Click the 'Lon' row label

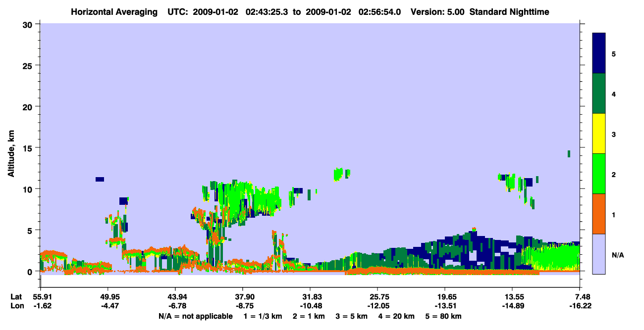pyautogui.click(x=16, y=306)
